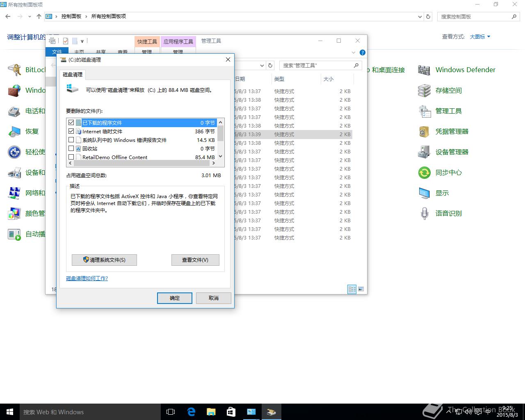Open the Phone and Modem icon
The image size is (525, 420).
(14, 111)
